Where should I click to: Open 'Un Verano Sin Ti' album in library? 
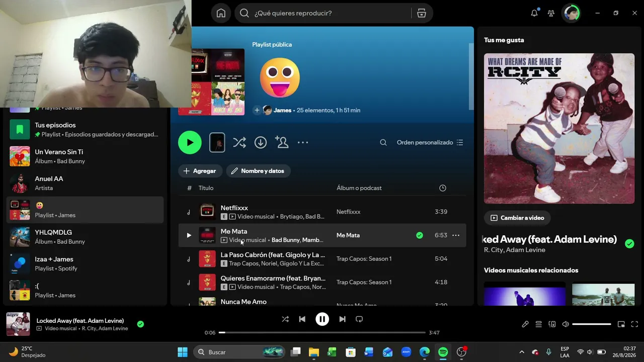[x=84, y=156]
